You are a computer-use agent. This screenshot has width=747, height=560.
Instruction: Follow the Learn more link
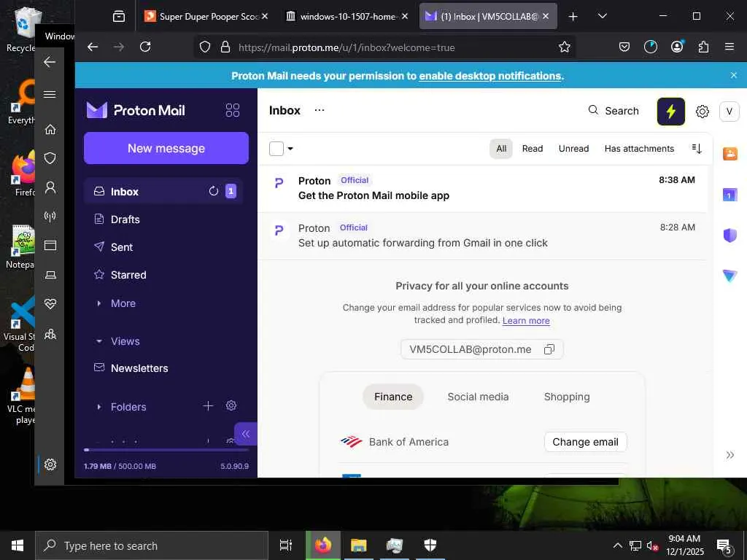pos(526,321)
